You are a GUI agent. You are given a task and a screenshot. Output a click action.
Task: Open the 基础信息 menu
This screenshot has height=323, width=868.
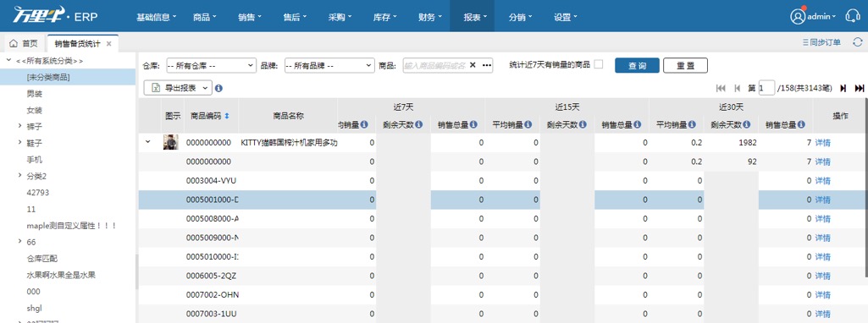coord(156,17)
